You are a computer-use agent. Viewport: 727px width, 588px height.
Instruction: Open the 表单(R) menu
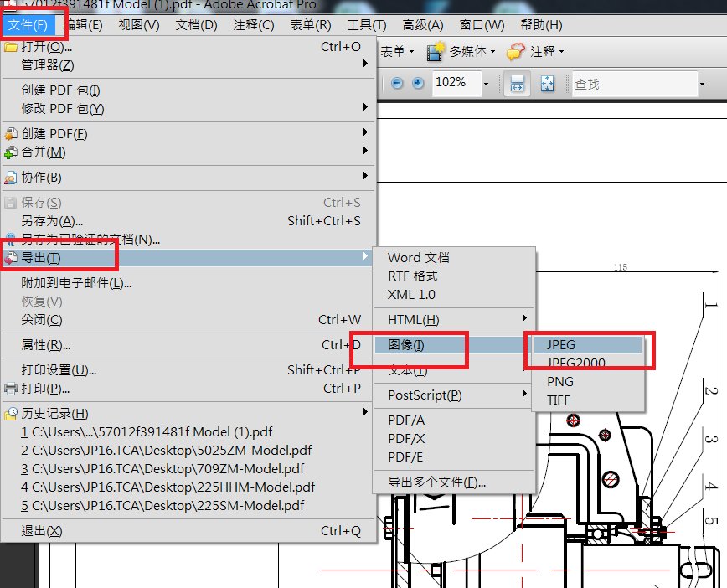point(311,24)
